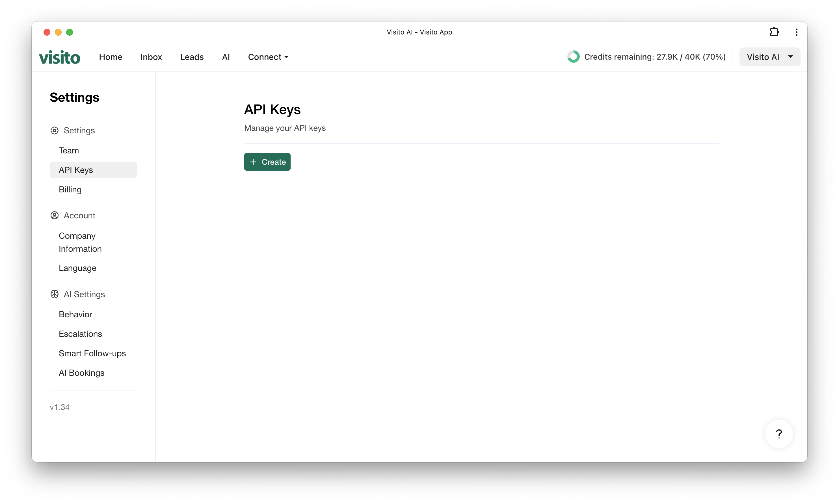Open Billing settings

pos(70,190)
